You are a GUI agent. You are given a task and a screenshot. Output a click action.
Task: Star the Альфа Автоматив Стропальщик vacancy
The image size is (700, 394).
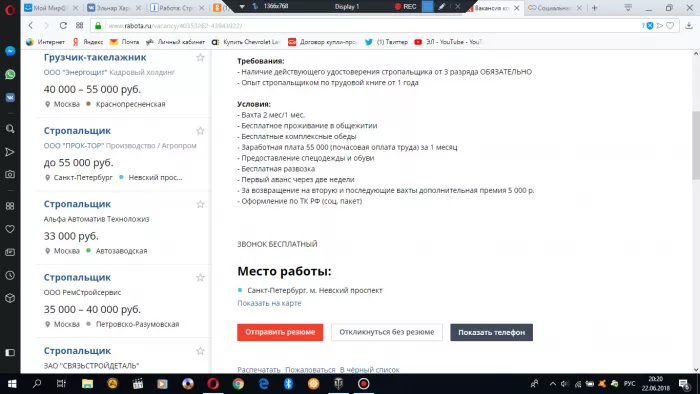[200, 204]
